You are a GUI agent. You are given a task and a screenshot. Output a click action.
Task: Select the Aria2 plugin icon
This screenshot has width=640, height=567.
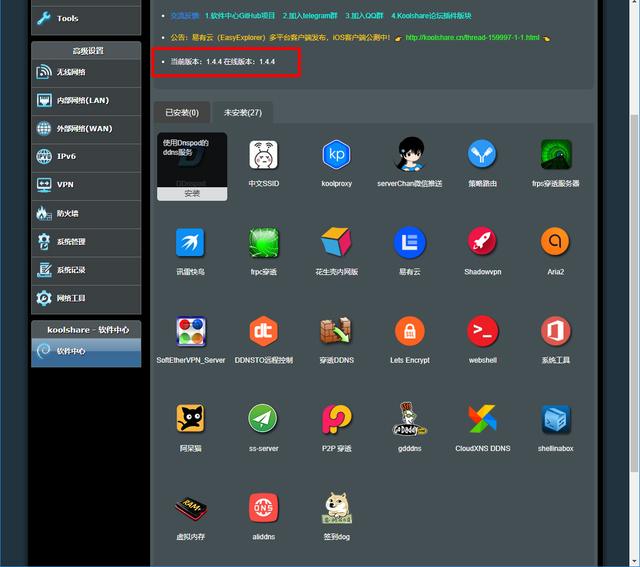(x=555, y=241)
